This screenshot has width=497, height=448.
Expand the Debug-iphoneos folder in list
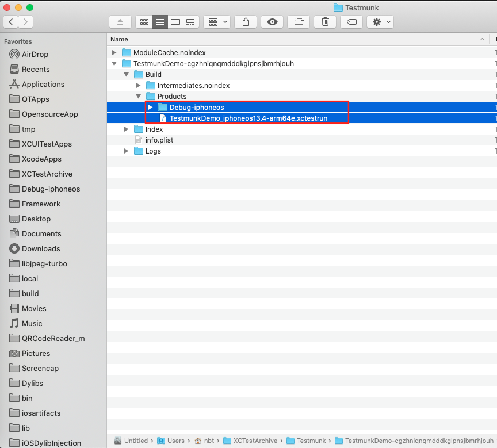[x=151, y=108]
